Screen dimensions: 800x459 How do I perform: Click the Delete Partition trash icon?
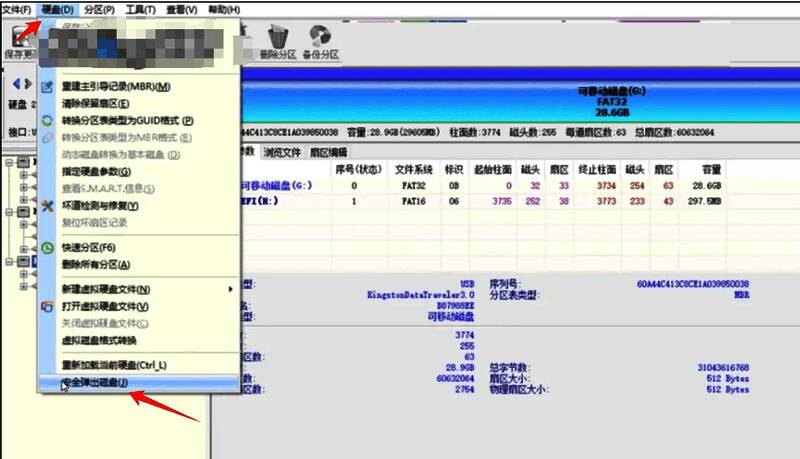tap(272, 40)
